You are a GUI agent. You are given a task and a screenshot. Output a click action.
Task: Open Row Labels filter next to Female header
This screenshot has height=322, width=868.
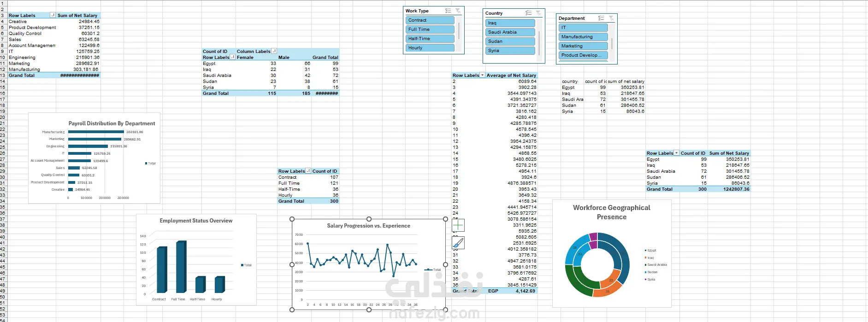(x=233, y=57)
